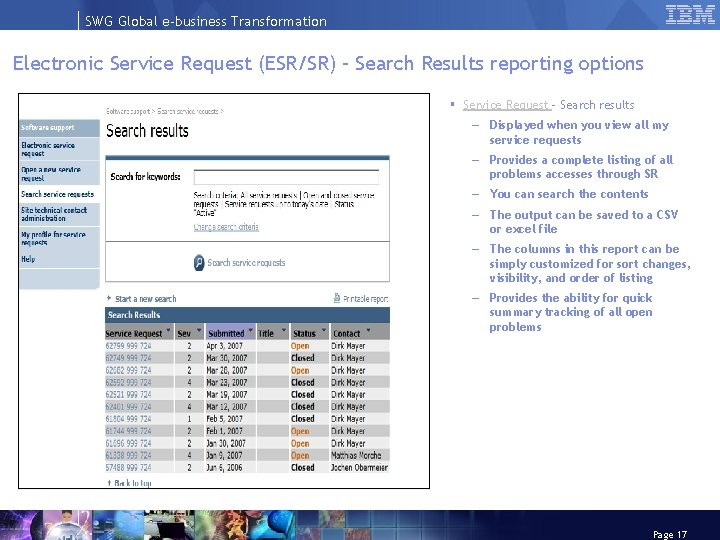Open the Service Request column sort arrow
The image size is (720, 540).
click(168, 330)
